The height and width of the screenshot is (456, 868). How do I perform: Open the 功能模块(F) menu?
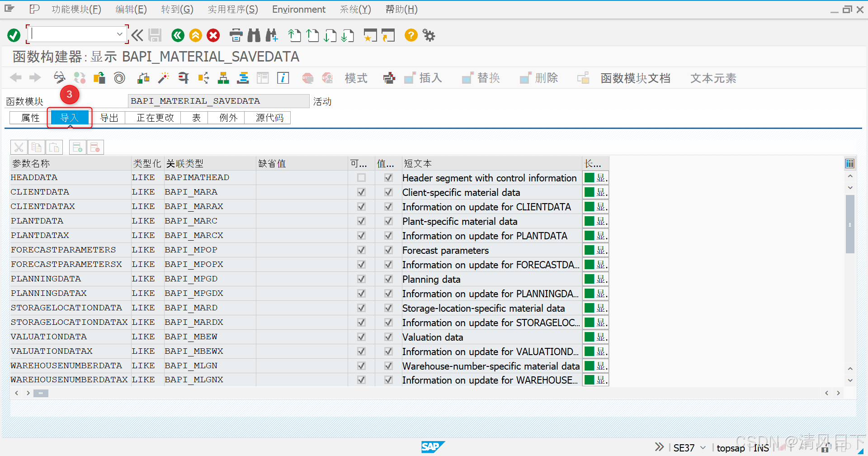click(76, 9)
